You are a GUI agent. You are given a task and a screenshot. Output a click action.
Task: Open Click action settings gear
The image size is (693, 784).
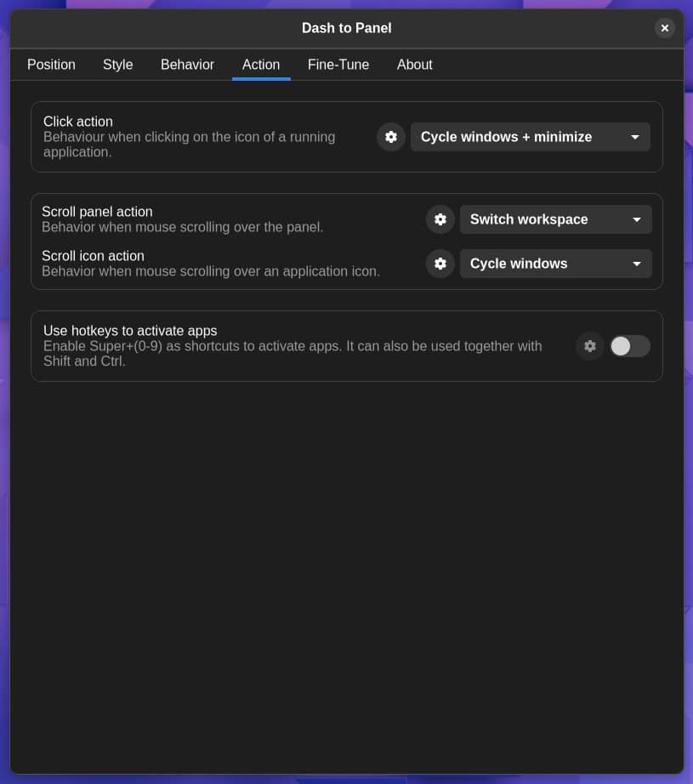click(390, 137)
